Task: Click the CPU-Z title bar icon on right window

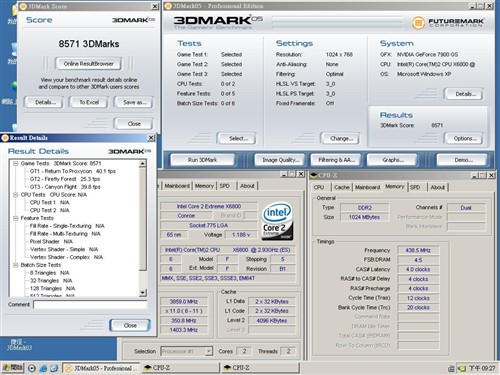Action: click(313, 175)
